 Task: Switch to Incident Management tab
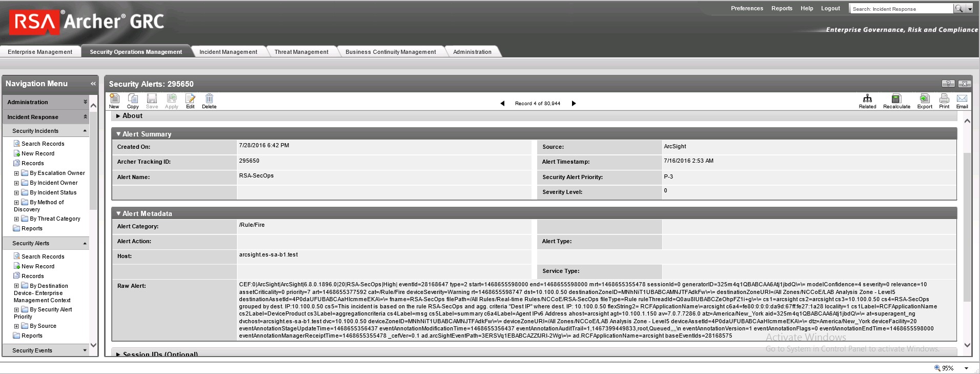tap(228, 52)
